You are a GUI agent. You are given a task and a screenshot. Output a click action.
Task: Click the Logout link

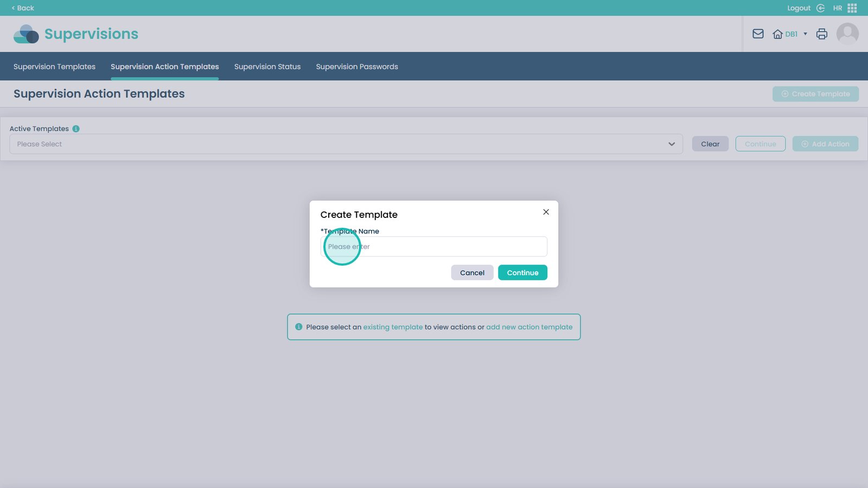coord(799,8)
